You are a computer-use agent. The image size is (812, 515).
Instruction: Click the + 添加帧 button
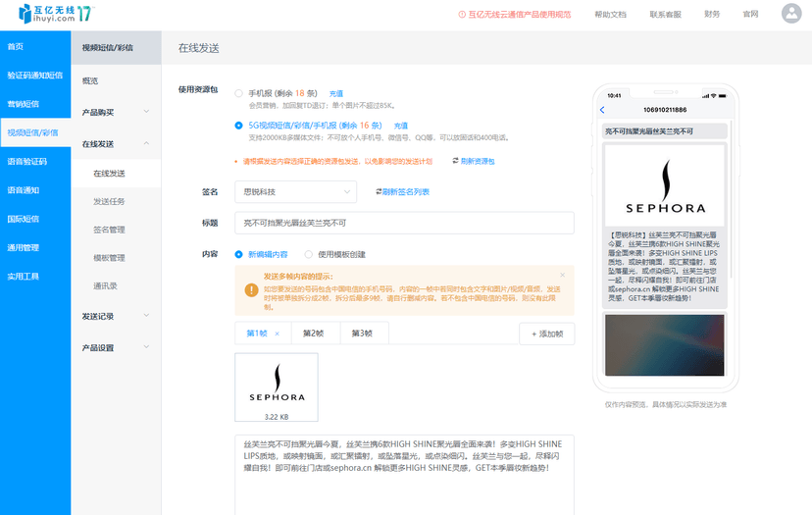click(547, 334)
